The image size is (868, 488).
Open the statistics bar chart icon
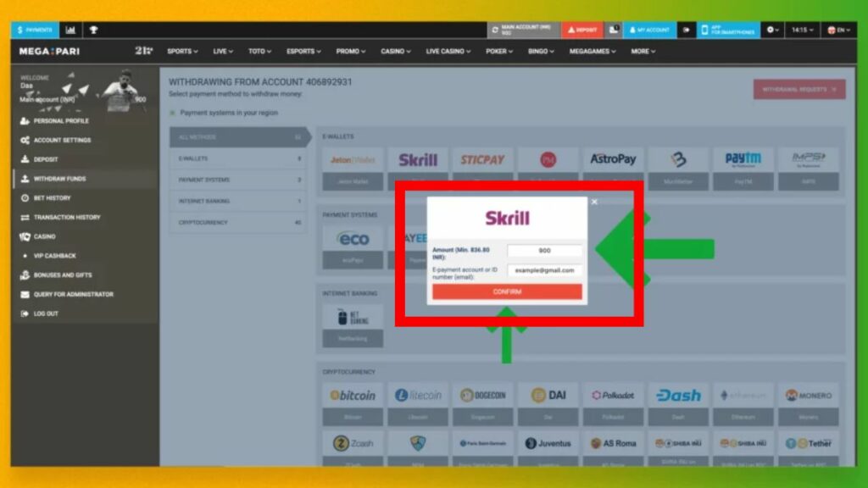[x=70, y=30]
